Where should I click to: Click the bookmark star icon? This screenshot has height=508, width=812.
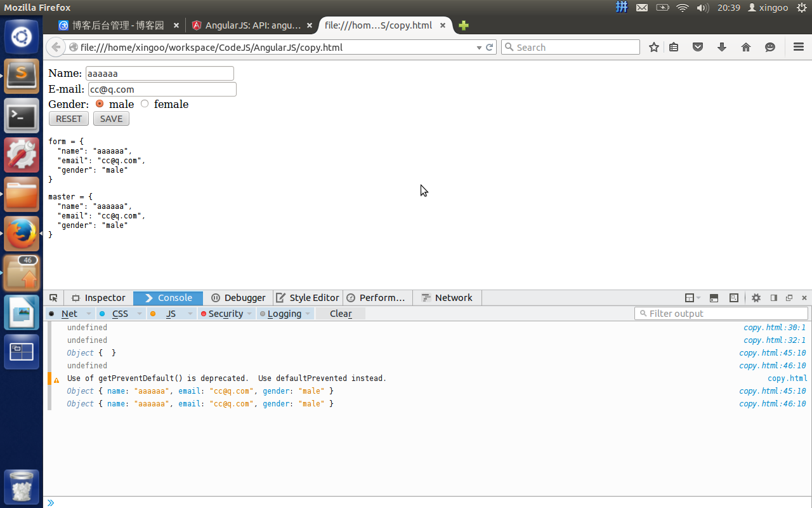(x=654, y=47)
